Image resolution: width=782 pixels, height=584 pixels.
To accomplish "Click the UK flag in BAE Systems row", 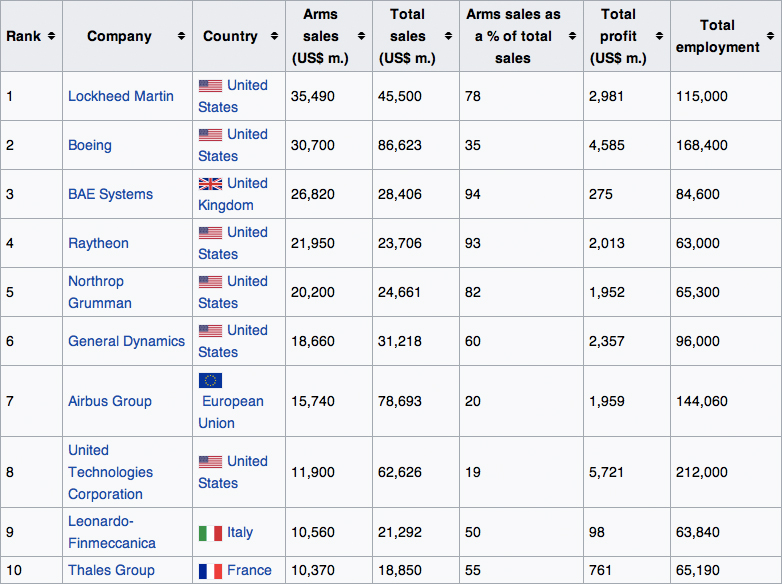I will tap(210, 184).
